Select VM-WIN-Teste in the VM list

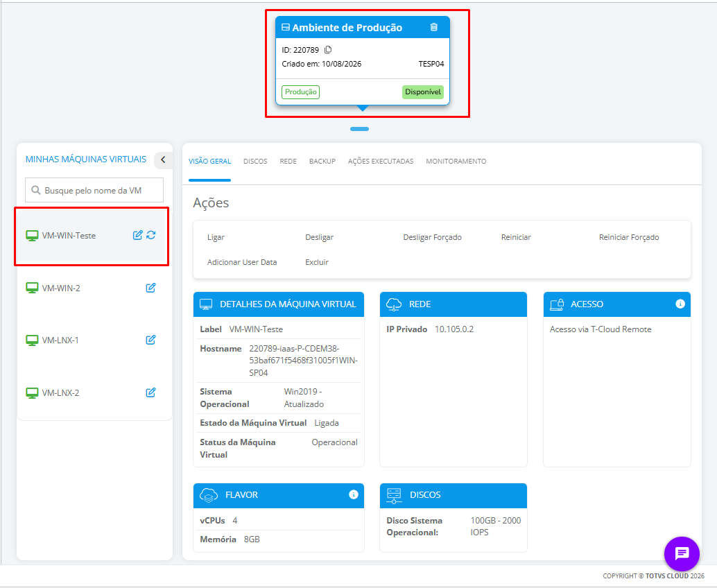pyautogui.click(x=92, y=236)
